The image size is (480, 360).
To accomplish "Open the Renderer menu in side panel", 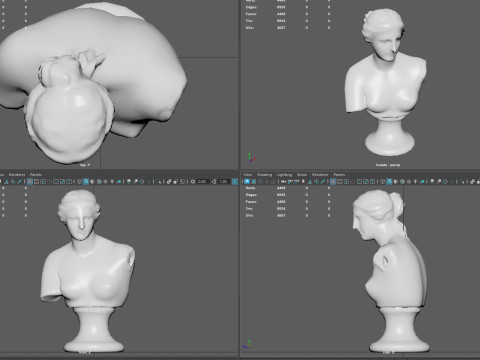I will pos(320,174).
